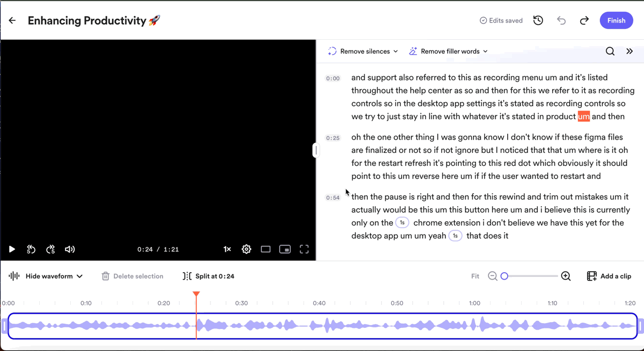Viewport: 644px width, 351px height.
Task: Toggle picture-in-picture mode
Action: [x=285, y=249]
